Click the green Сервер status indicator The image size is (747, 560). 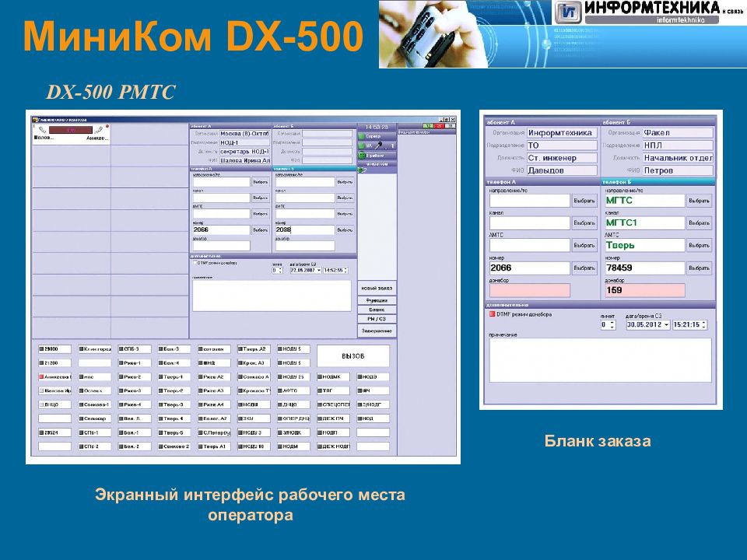362,136
